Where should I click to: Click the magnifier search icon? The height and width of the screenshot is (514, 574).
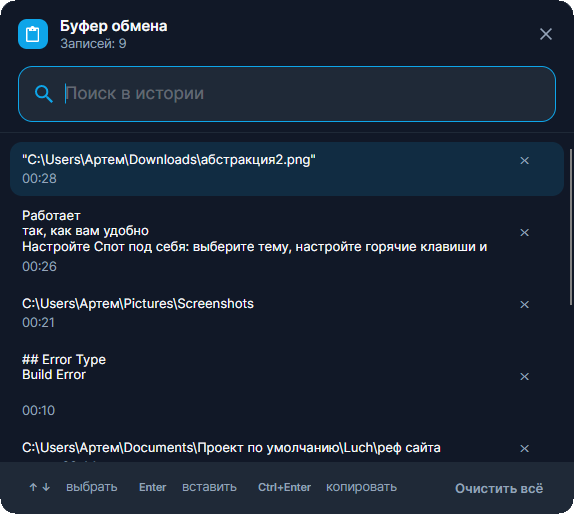44,94
